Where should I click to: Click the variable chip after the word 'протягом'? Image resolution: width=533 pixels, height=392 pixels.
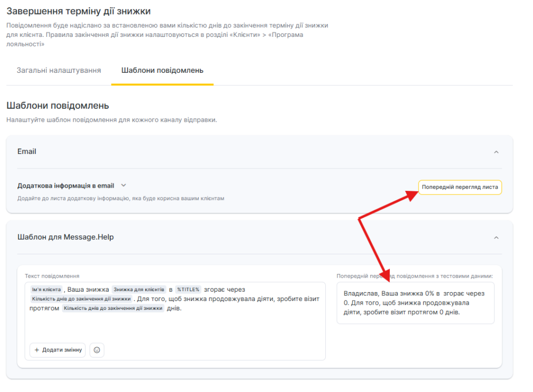(113, 308)
